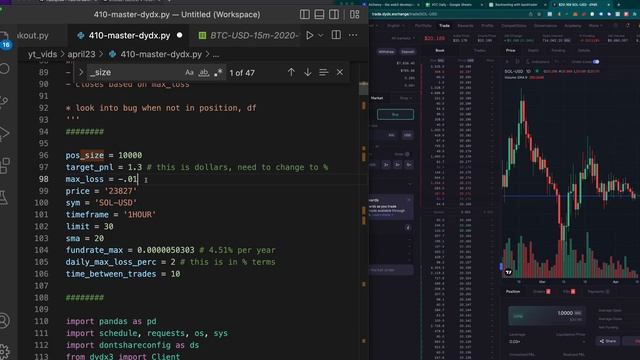Select Market order type tab
The width and height of the screenshot is (640, 360).
coord(377,98)
